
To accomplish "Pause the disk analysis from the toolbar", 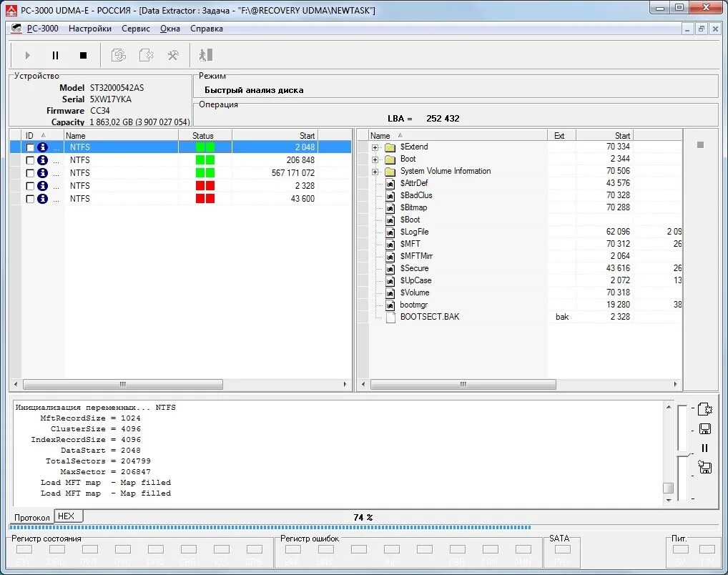I will point(55,55).
